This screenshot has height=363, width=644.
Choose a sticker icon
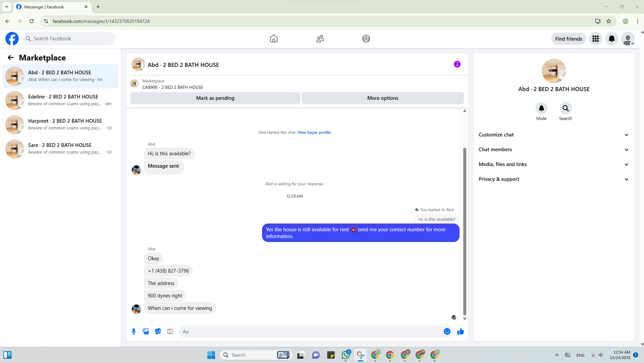click(158, 331)
